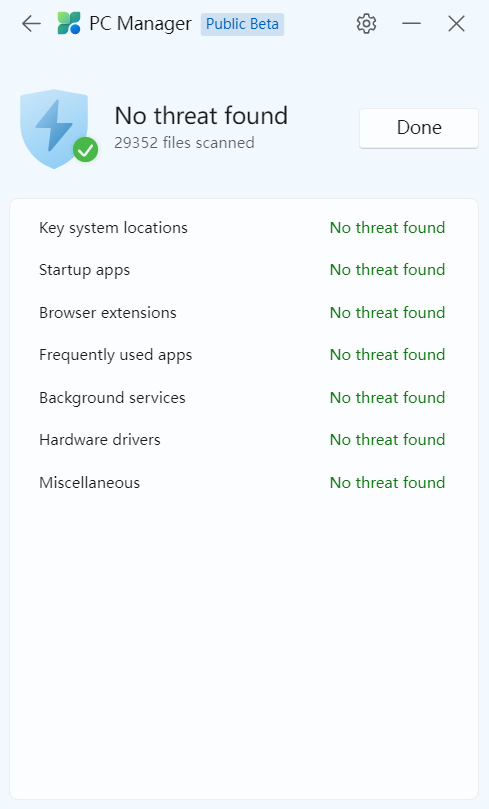Viewport: 489px width, 809px height.
Task: Select the Browser extensions row
Action: tap(242, 313)
